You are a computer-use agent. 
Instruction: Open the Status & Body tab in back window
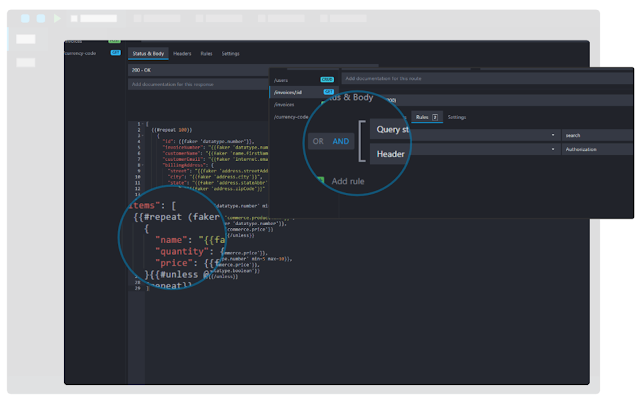[x=148, y=53]
